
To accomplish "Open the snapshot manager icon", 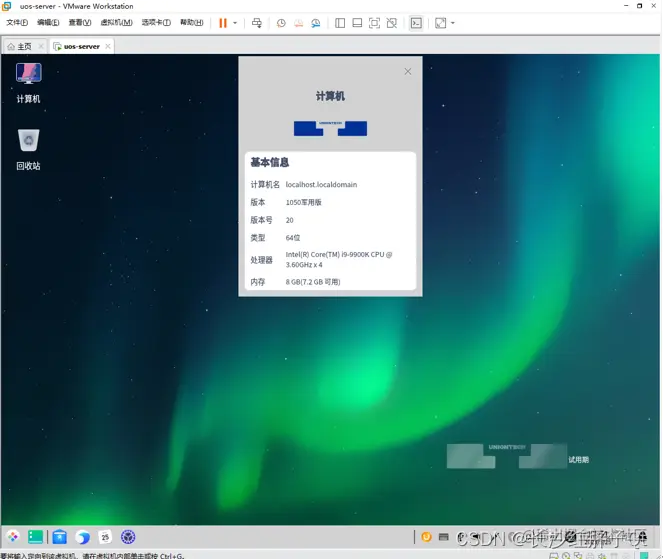I will tap(315, 23).
